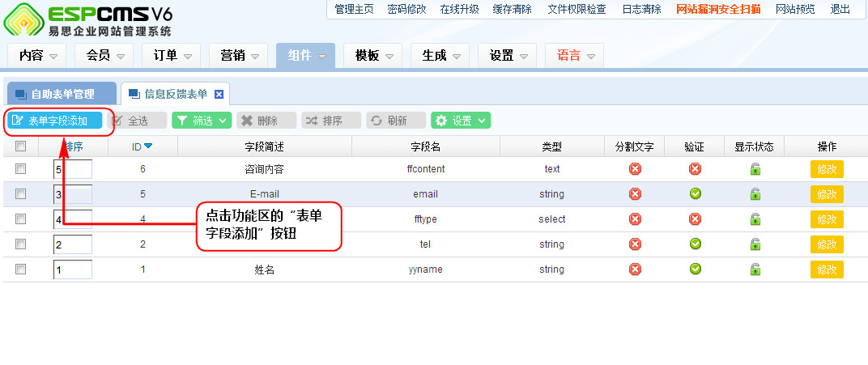Close the 信息反馈表单 tab

click(x=219, y=94)
